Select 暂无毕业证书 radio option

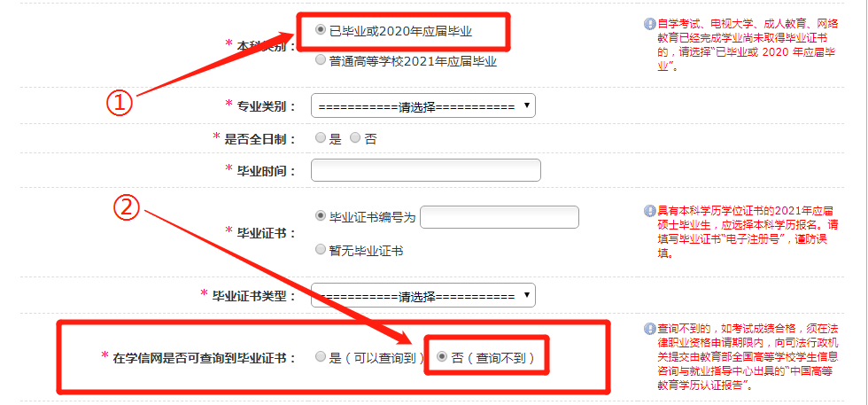(x=320, y=249)
